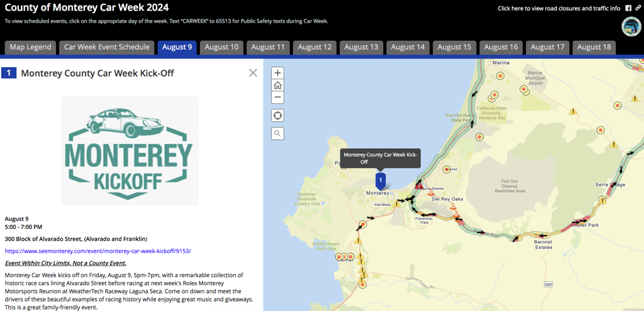
Task: Click red circle marker below California State University
Action: [479, 136]
